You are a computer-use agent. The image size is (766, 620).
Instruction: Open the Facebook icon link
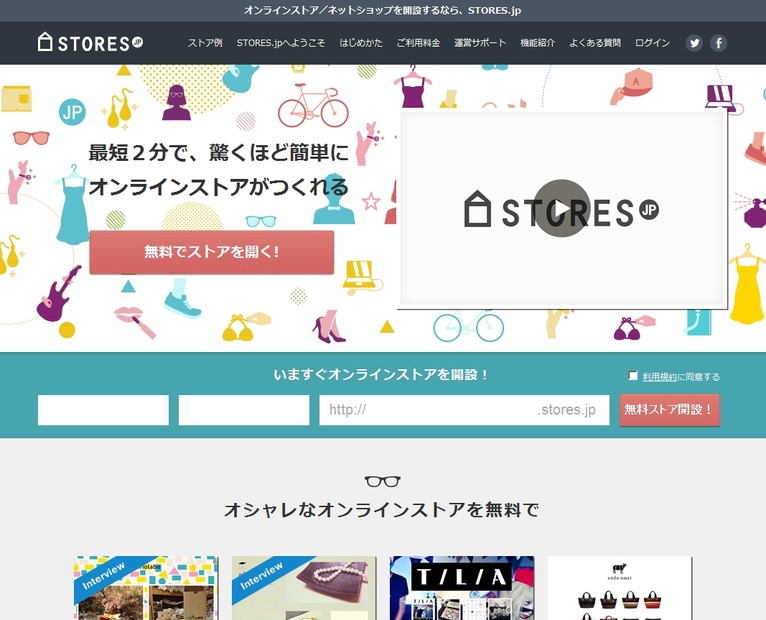point(718,43)
